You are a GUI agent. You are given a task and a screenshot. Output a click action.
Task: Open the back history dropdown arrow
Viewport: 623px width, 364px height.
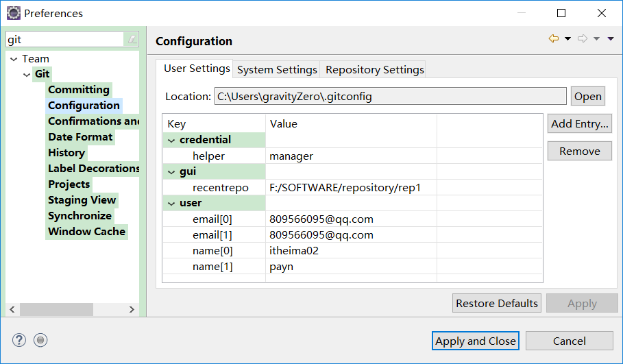coord(567,39)
